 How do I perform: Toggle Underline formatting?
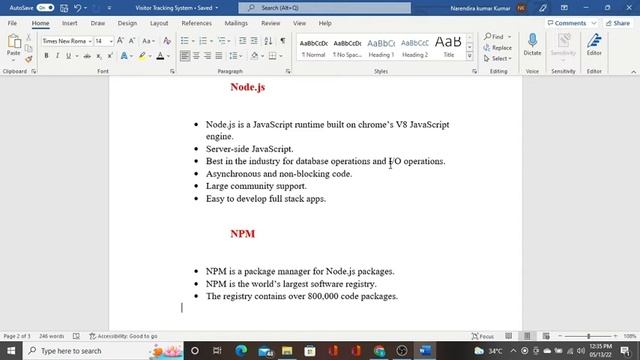pyautogui.click(x=68, y=56)
